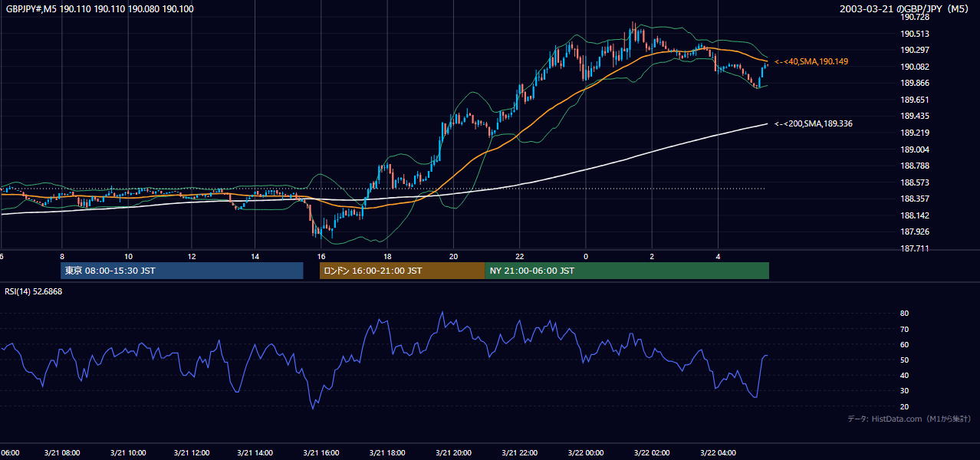Click the 3/21 08:00 date label
This screenshot has width=980, height=460.
point(62,453)
